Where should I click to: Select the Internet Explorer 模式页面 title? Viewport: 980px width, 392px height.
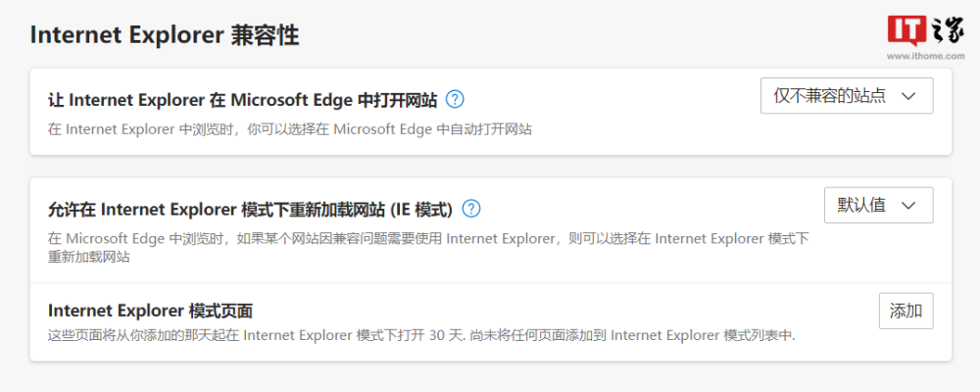pos(150,311)
